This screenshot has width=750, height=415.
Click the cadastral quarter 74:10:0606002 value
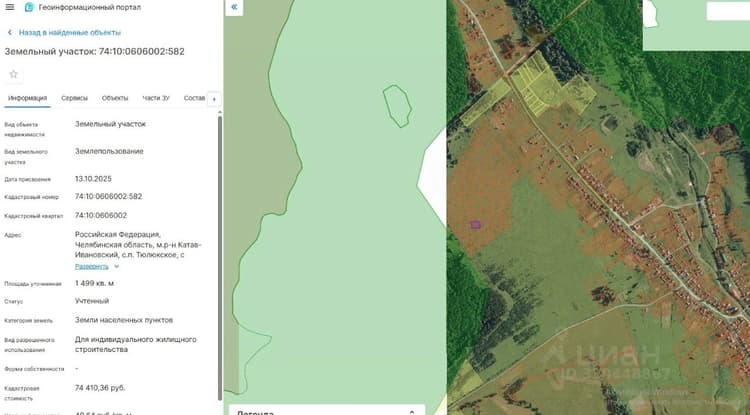point(101,216)
